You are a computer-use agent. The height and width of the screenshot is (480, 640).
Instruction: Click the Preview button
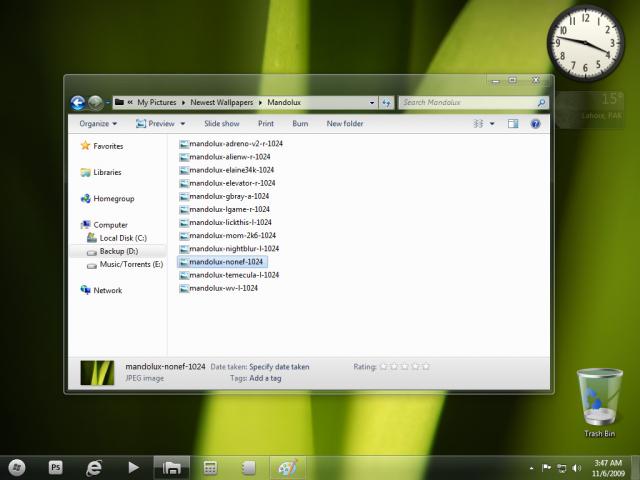point(155,123)
